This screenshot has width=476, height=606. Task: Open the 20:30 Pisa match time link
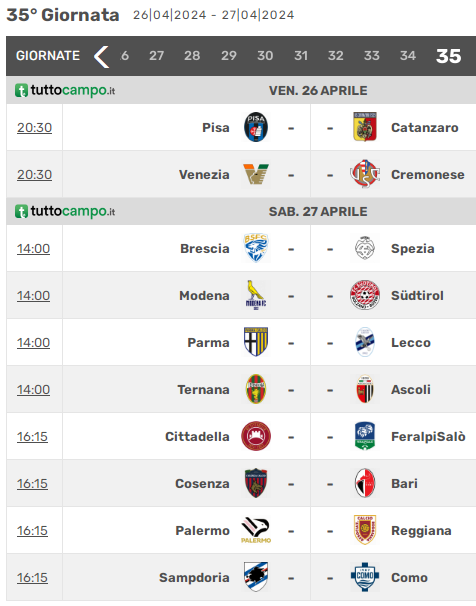click(34, 128)
